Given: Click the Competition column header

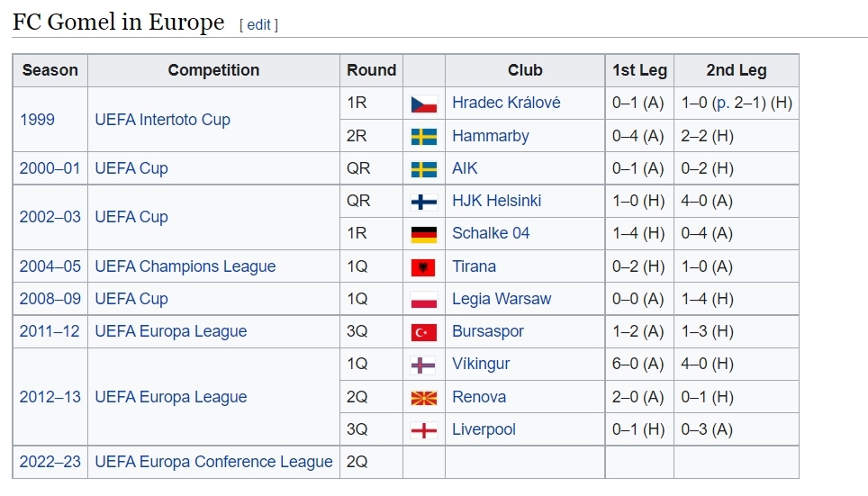Looking at the screenshot, I should [213, 70].
